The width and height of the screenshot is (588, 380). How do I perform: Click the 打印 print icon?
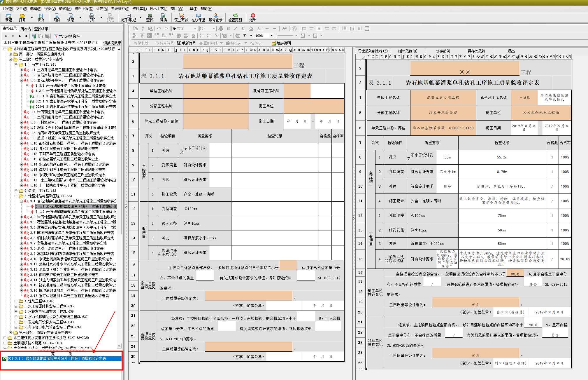click(x=92, y=18)
